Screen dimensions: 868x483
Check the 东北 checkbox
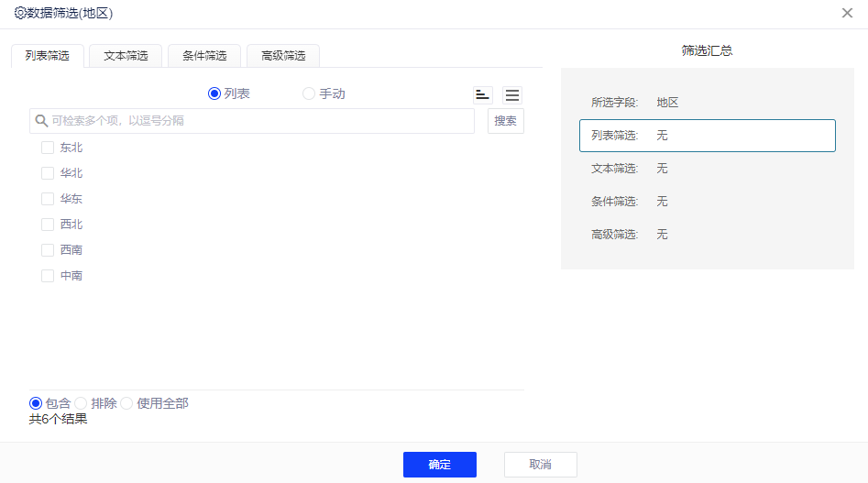tap(48, 148)
